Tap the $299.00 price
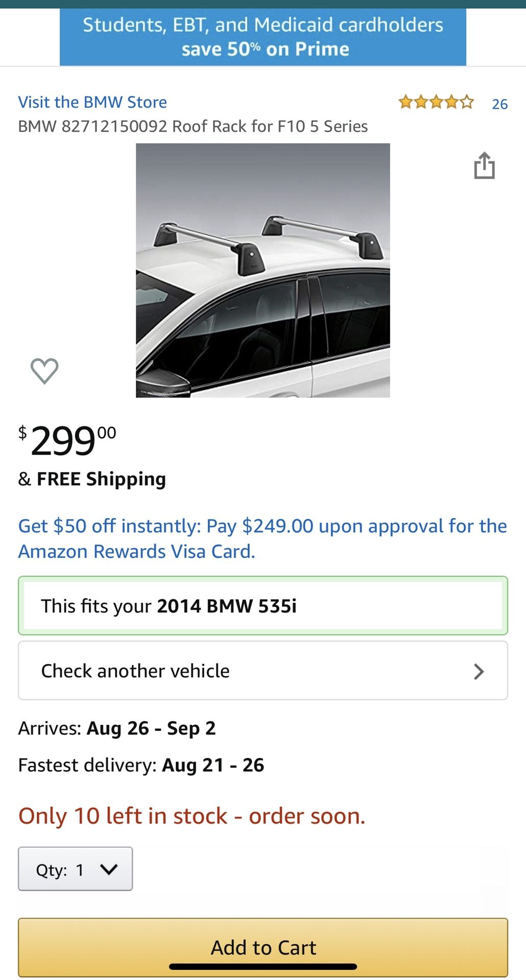526x980 pixels. [67, 440]
